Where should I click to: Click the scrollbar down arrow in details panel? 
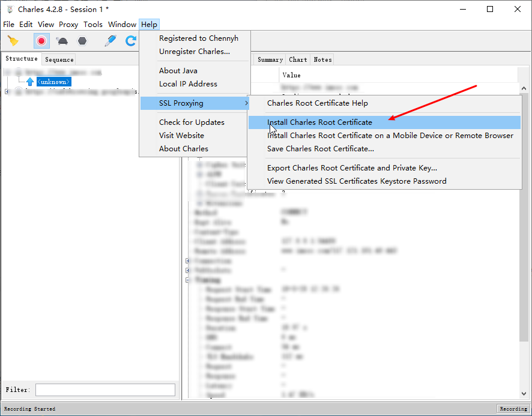click(x=524, y=394)
